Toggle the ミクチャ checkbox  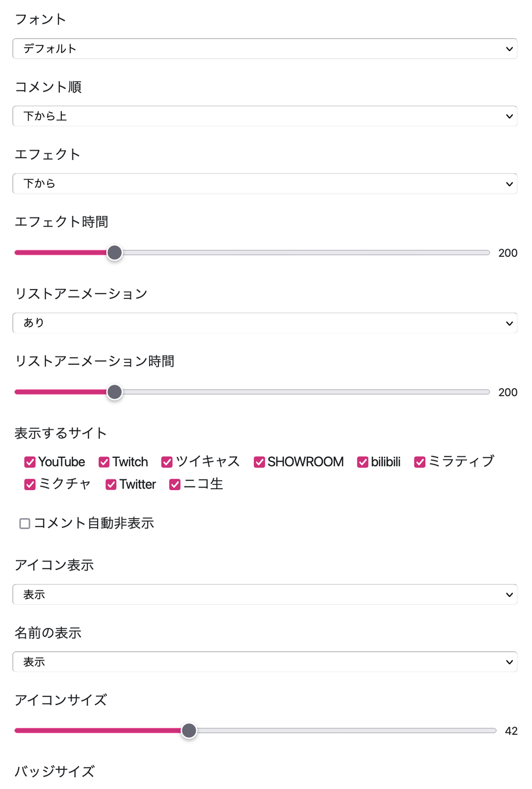pyautogui.click(x=30, y=484)
